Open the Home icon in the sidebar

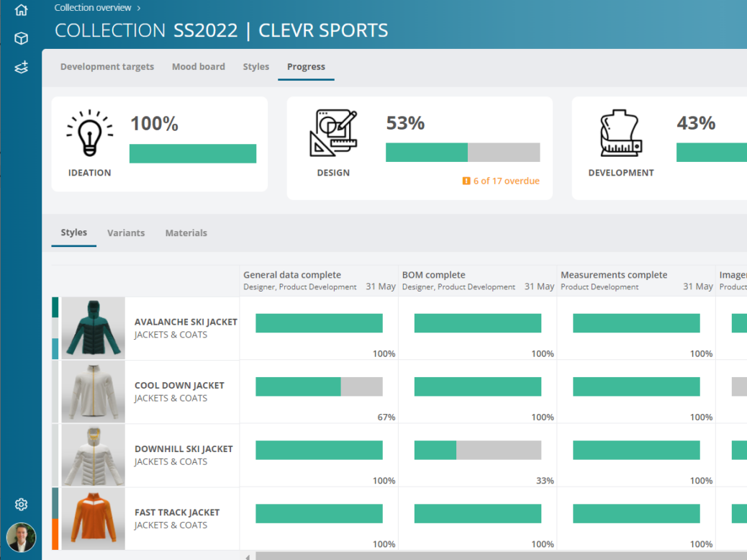(21, 10)
